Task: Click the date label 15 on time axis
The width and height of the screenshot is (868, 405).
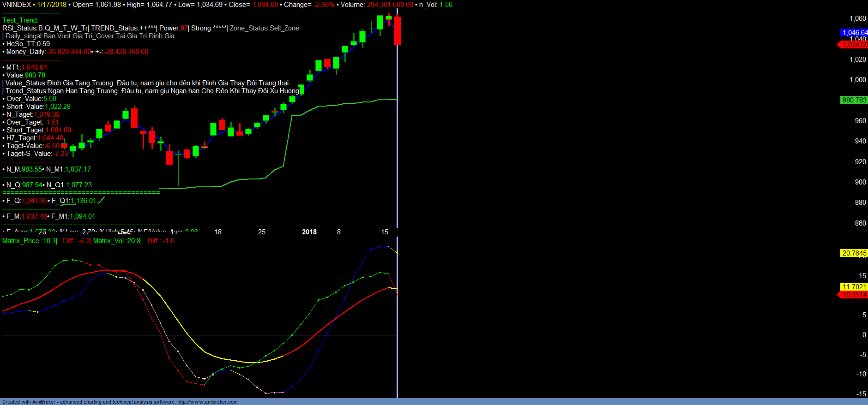Action: click(x=385, y=232)
